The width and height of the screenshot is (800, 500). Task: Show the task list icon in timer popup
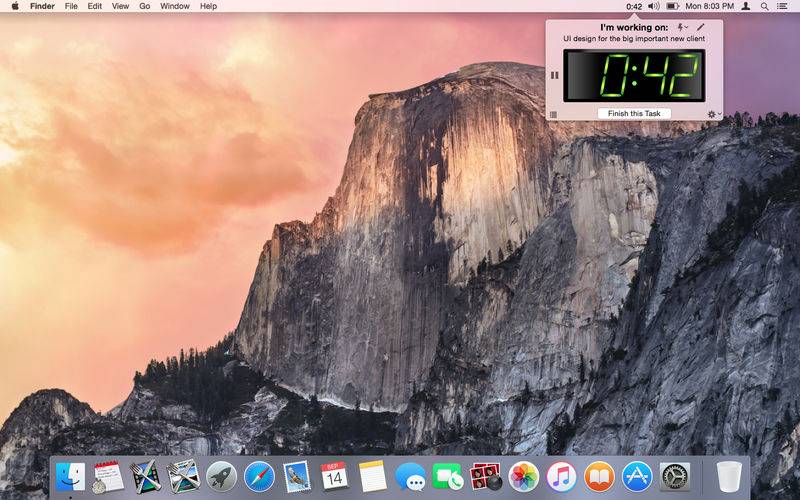(x=553, y=115)
